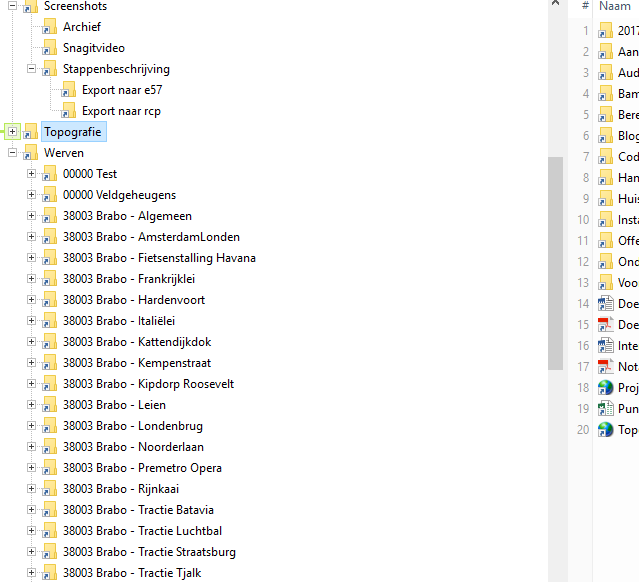Click the spreadsheet file icon in row 19
The image size is (639, 582).
click(x=605, y=408)
